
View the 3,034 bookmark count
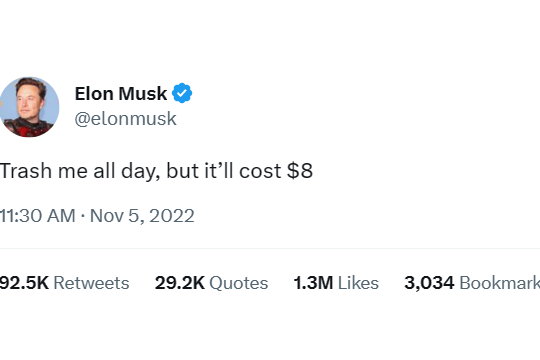point(429,283)
